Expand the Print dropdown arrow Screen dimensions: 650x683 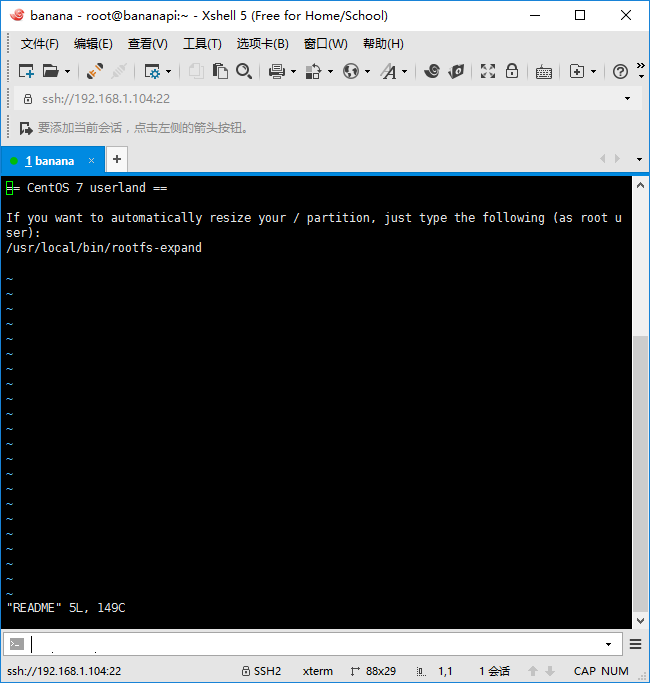(x=293, y=71)
